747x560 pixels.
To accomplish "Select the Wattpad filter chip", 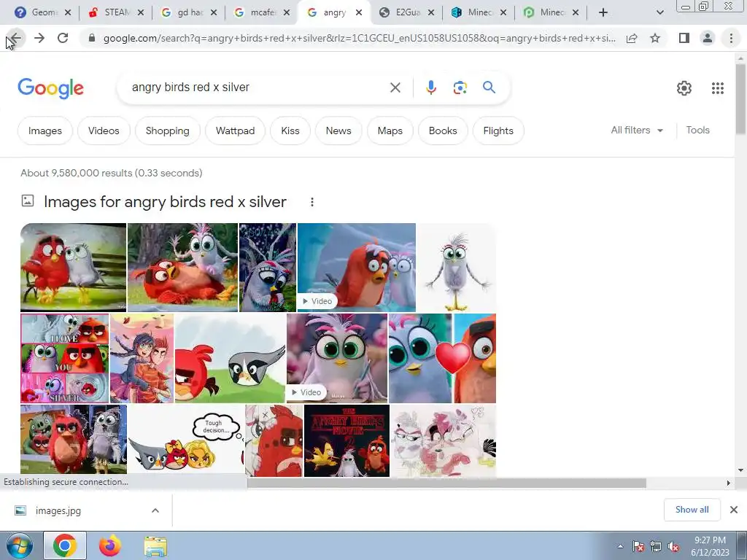I will (x=235, y=131).
